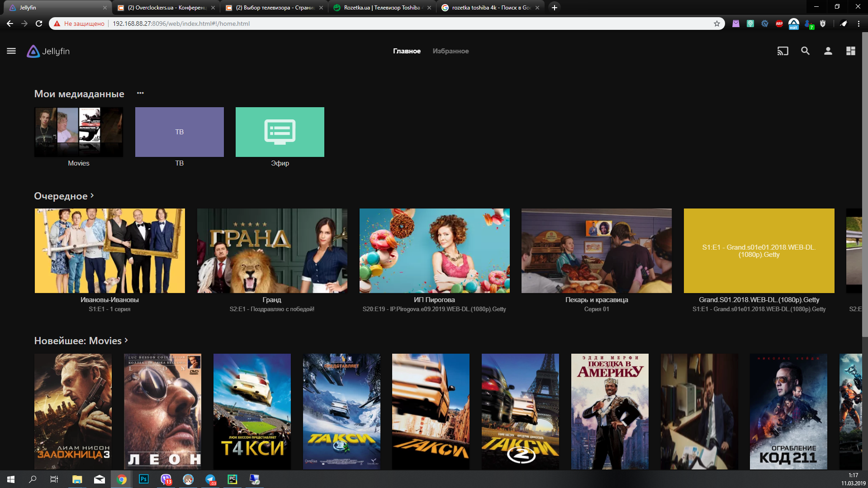The height and width of the screenshot is (488, 868).
Task: Open the Ограбление Код 211 poster
Action: [788, 412]
